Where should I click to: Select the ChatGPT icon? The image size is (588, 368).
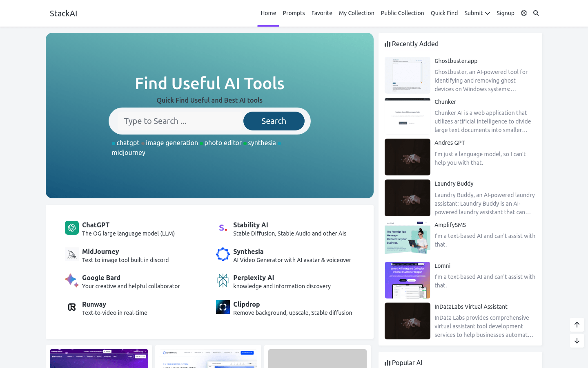(72, 228)
